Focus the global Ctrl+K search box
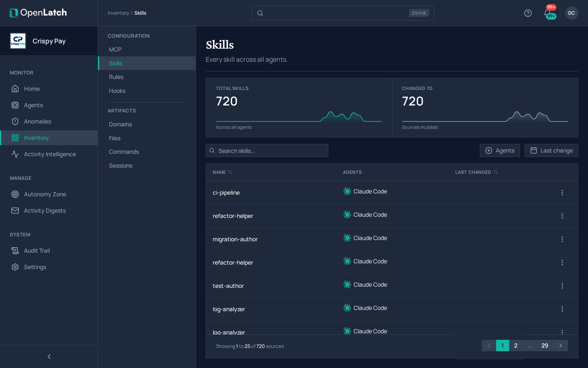 click(343, 13)
